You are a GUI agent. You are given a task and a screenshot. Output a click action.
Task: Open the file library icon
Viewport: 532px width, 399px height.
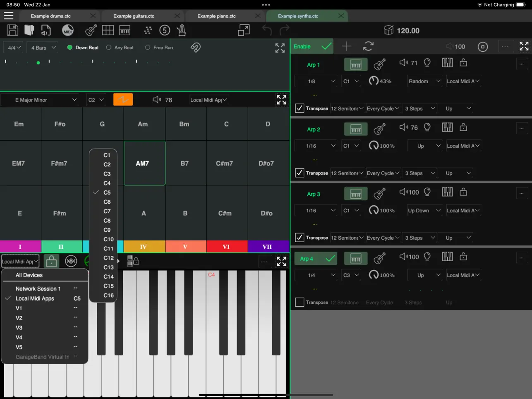[29, 30]
